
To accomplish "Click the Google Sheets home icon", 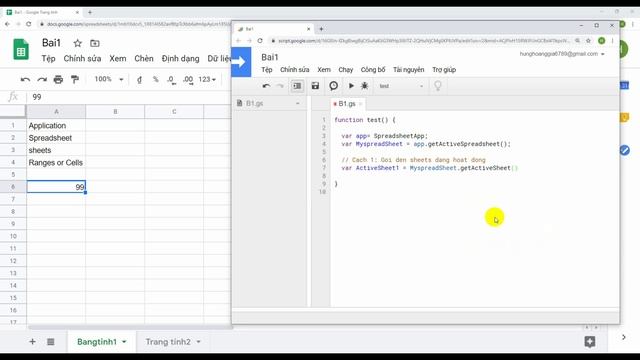I will pos(21,50).
